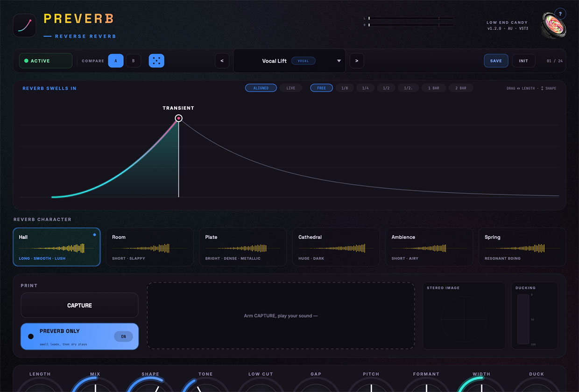579x392 pixels.
Task: Select compare slot B
Action: [134, 61]
